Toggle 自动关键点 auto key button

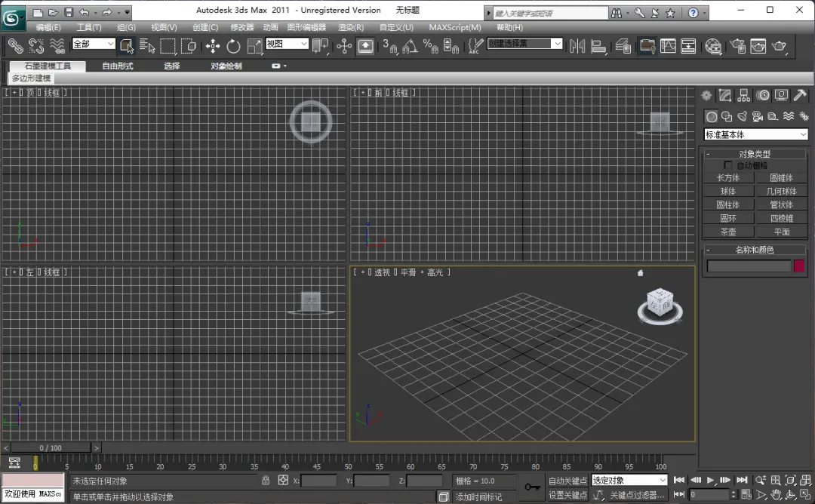(567, 481)
